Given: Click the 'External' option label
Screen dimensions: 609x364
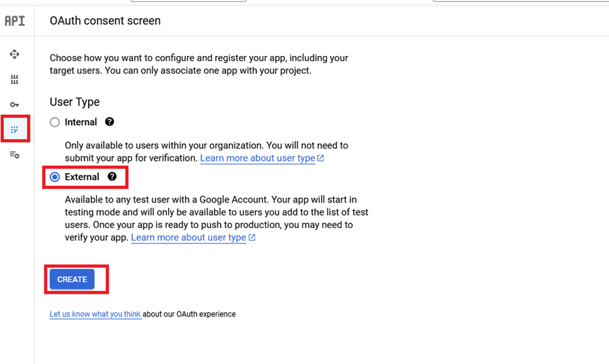Looking at the screenshot, I should pos(82,176).
